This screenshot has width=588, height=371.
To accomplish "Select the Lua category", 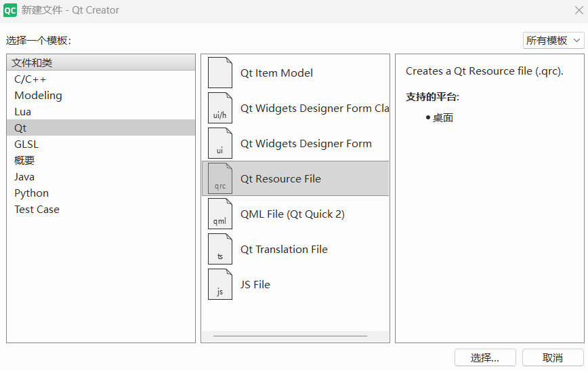I will pyautogui.click(x=101, y=111).
